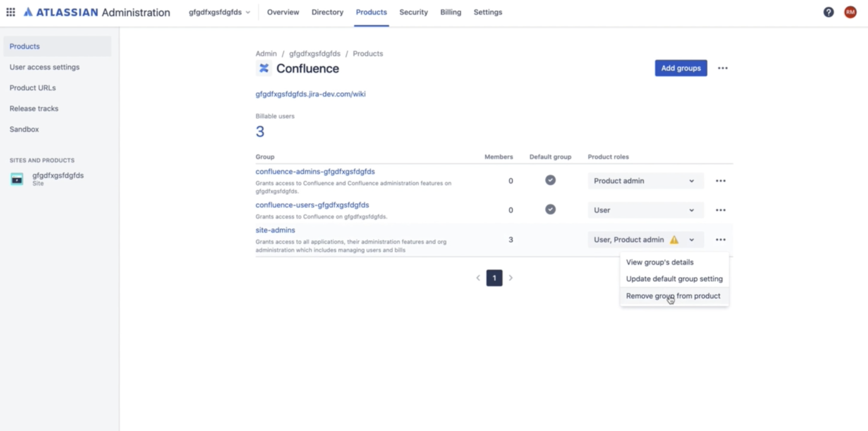Screen dimensions: 868x431
Task: Click the 'Grants access to Confluence on gfgdfxgsfdgfds.' description
Action: tap(322, 216)
